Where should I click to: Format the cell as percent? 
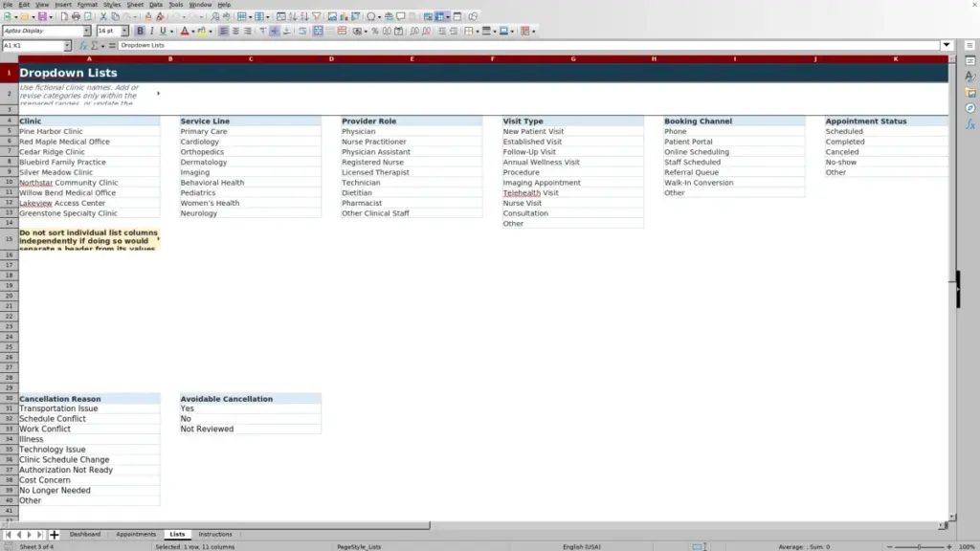coord(375,32)
